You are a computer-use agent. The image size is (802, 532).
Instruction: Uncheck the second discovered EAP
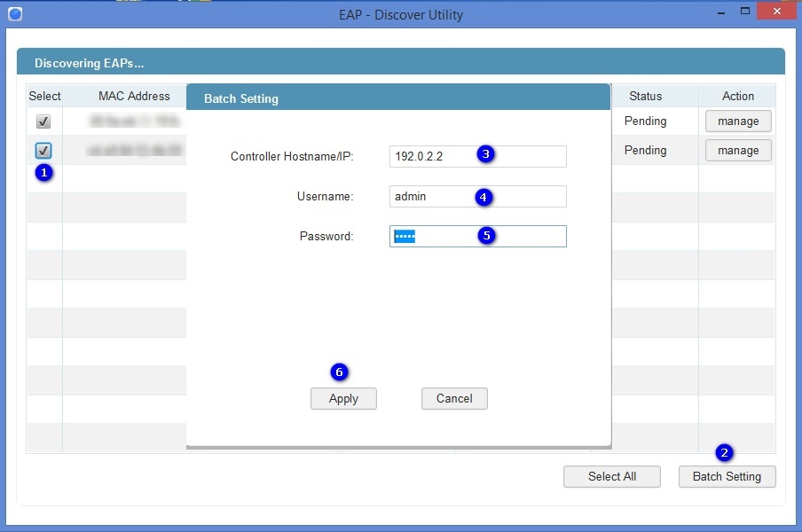pos(42,150)
